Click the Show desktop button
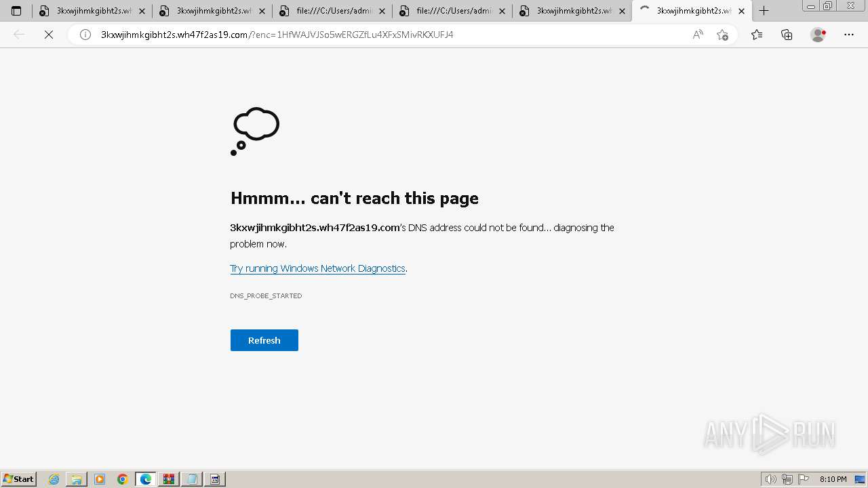The width and height of the screenshot is (868, 488). click(x=861, y=479)
